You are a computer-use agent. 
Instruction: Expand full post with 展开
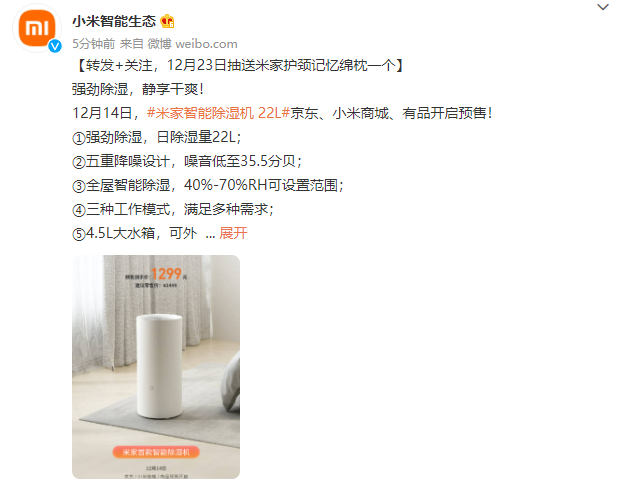pos(233,233)
